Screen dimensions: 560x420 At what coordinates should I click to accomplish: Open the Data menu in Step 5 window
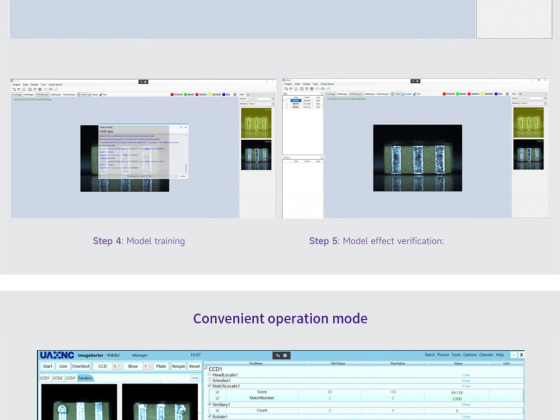tap(298, 84)
